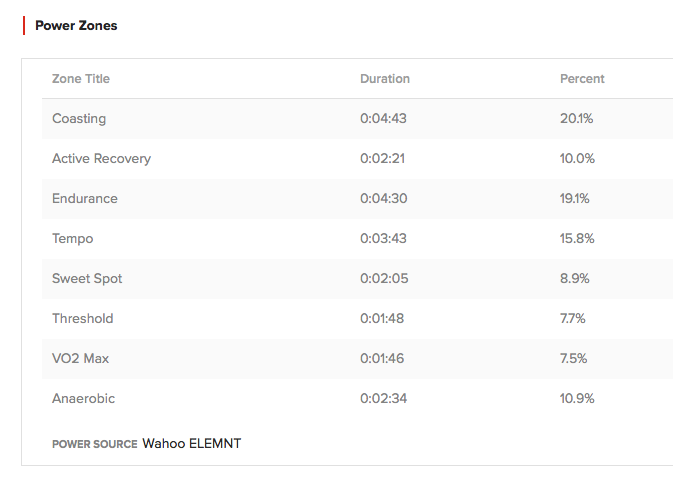The height and width of the screenshot is (498, 673).
Task: Select the Tempo zone row
Action: pyautogui.click(x=358, y=238)
